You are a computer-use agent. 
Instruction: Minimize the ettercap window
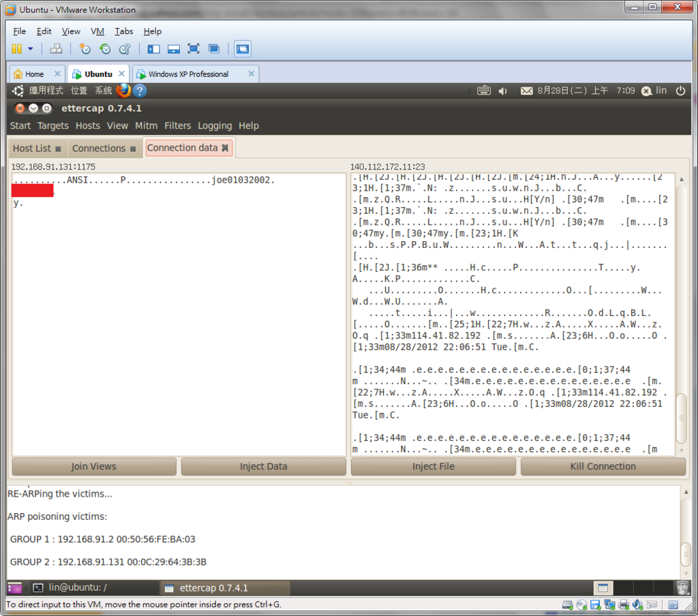(x=33, y=108)
